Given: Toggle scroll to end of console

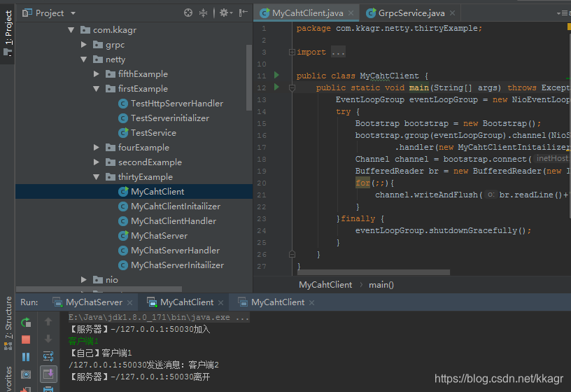Looking at the screenshot, I should 48,374.
